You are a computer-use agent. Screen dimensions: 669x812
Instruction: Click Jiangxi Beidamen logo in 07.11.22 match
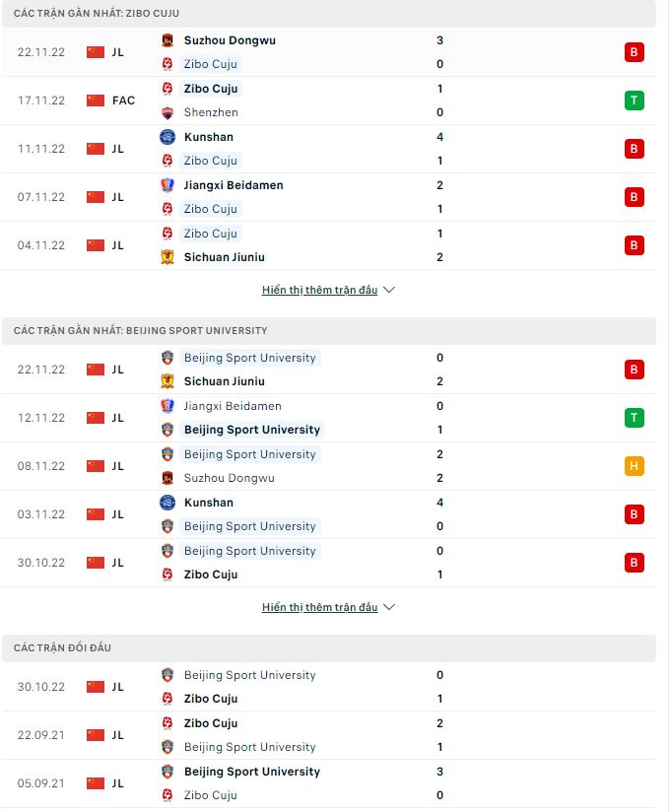click(167, 185)
